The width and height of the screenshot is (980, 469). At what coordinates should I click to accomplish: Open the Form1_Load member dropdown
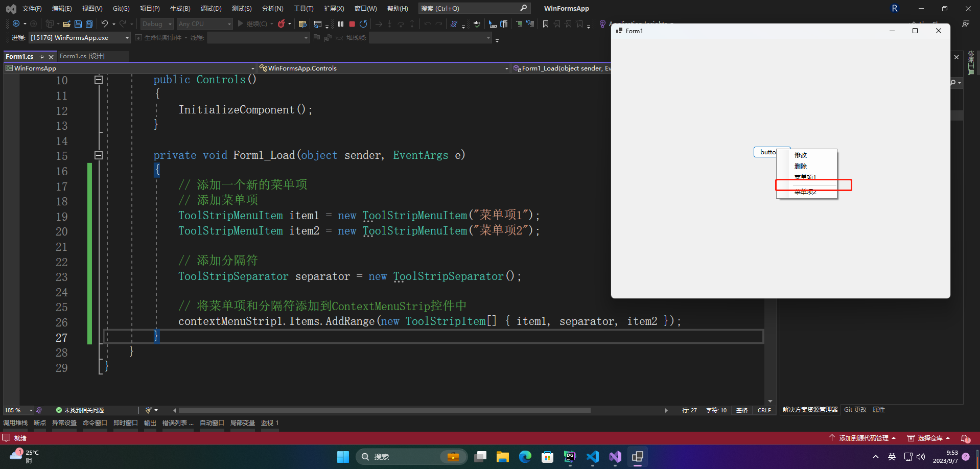pos(561,68)
